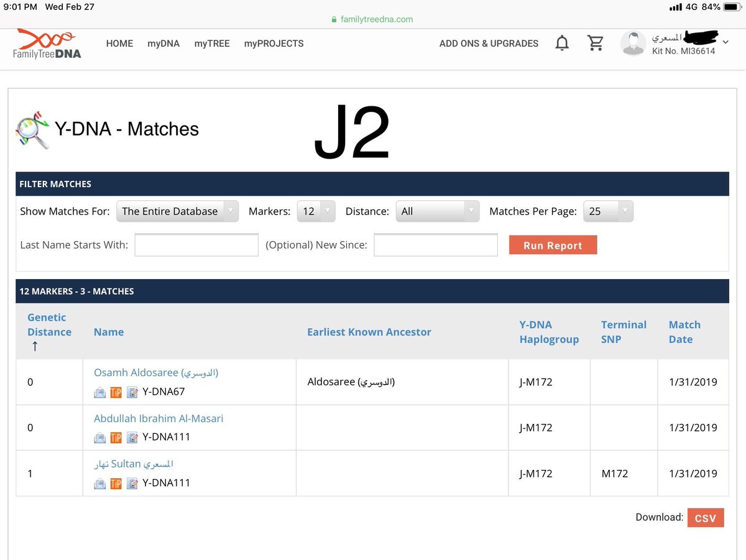Sort by the Genetic Distance arrow

(35, 346)
